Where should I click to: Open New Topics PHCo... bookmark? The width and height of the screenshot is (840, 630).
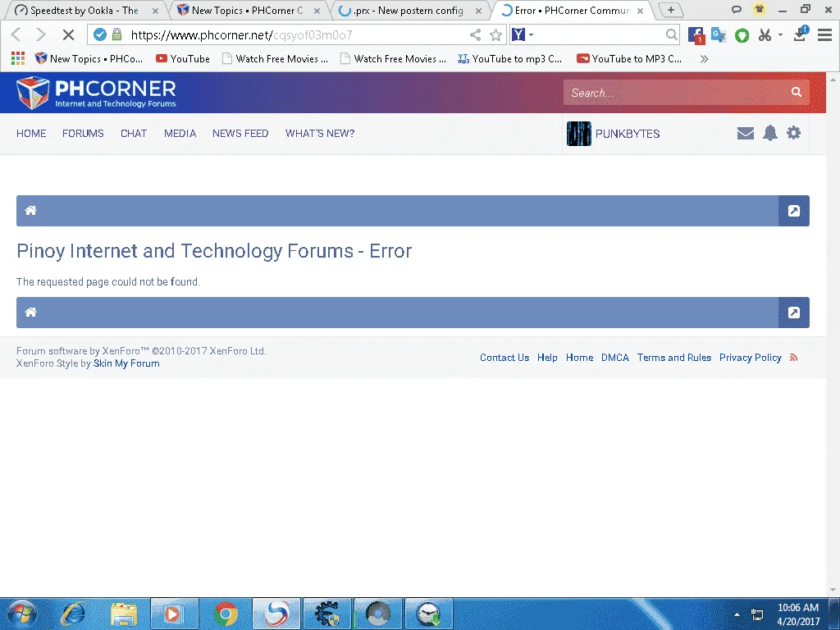coord(89,59)
